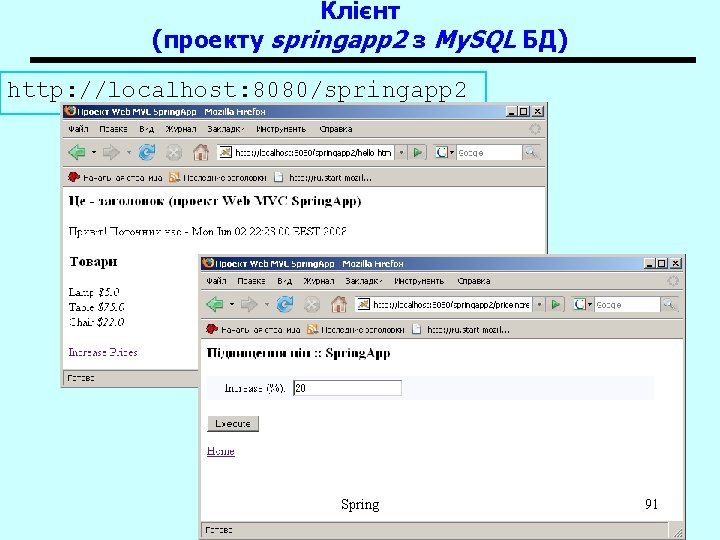
Task: Click Forward arrow in the front Firefox window
Action: [x=249, y=304]
